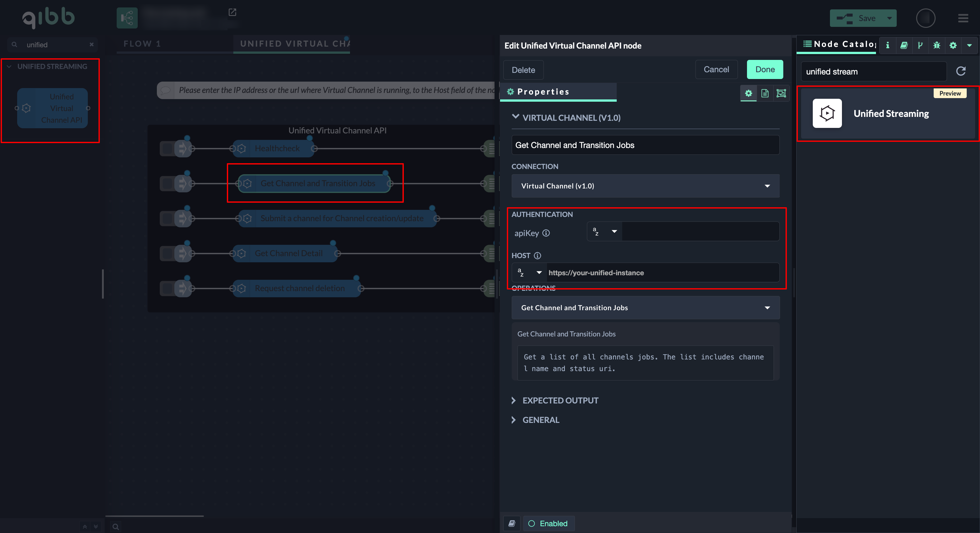Open node description document icon
This screenshot has width=980, height=533.
(765, 93)
